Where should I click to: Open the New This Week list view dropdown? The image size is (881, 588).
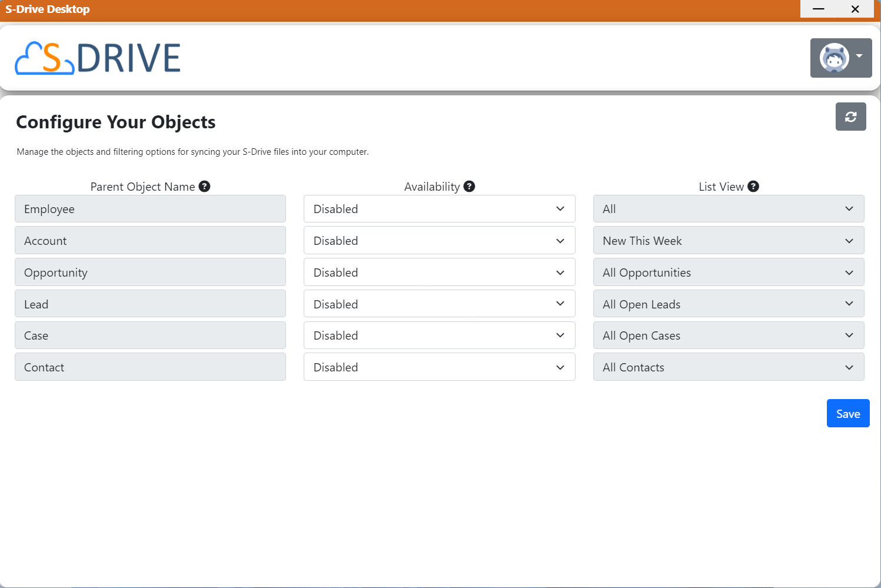(728, 241)
